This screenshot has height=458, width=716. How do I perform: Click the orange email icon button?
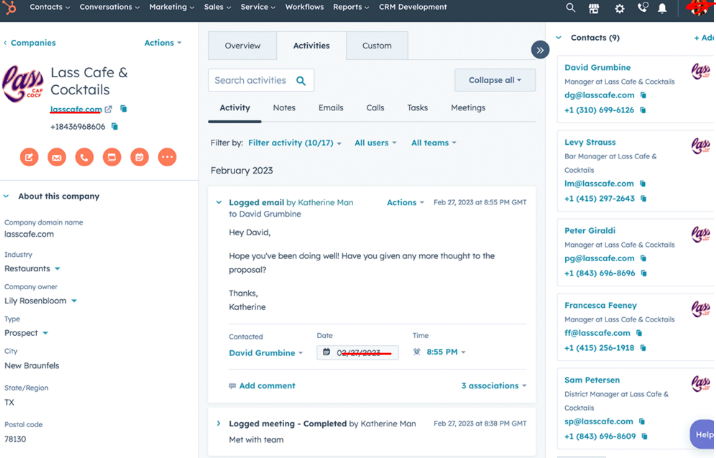tap(57, 157)
